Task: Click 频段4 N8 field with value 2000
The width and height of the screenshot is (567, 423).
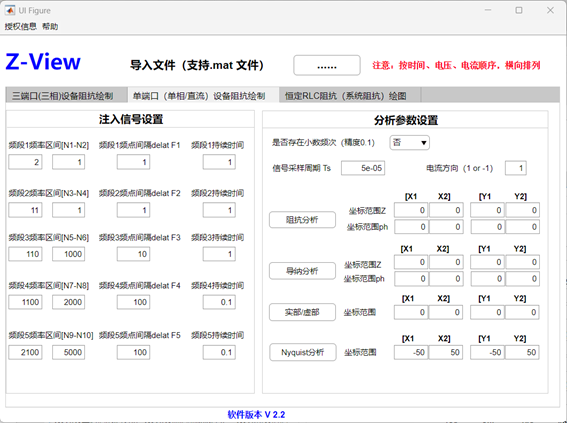Action: click(68, 302)
